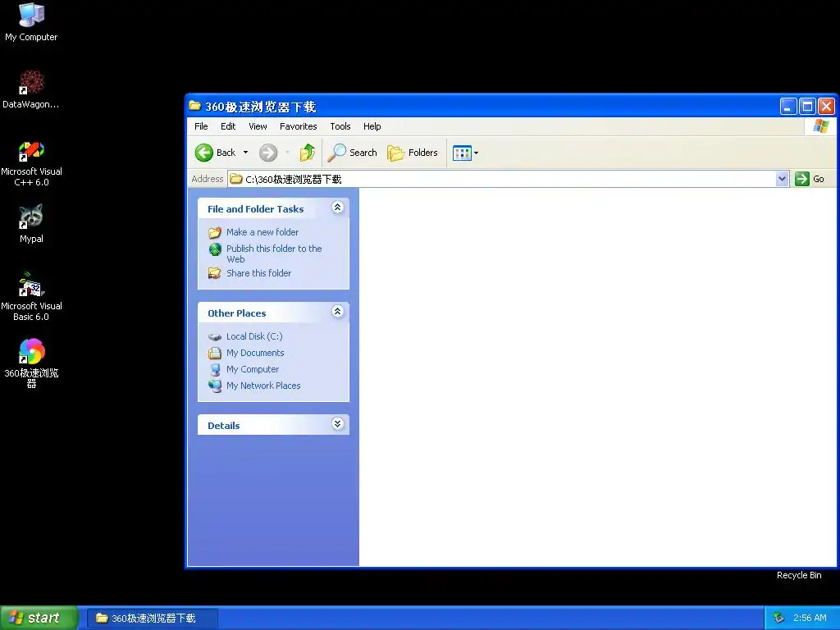The width and height of the screenshot is (840, 630).
Task: Select the Recycle Bin desktop label
Action: click(799, 575)
